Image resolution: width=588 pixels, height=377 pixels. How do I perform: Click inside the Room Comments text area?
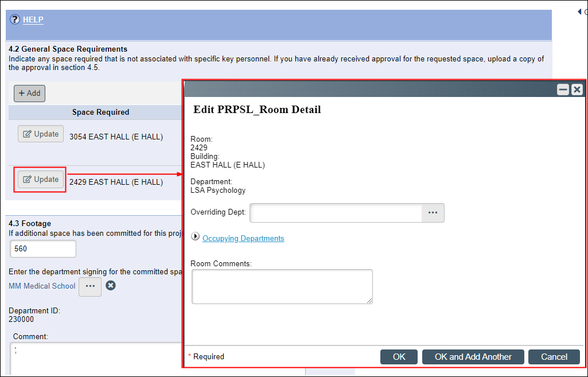(x=282, y=286)
